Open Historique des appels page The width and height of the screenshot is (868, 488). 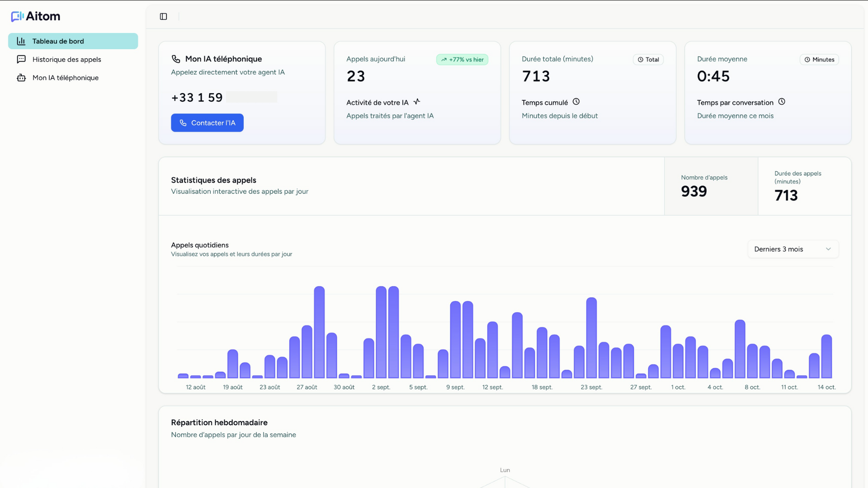click(67, 60)
